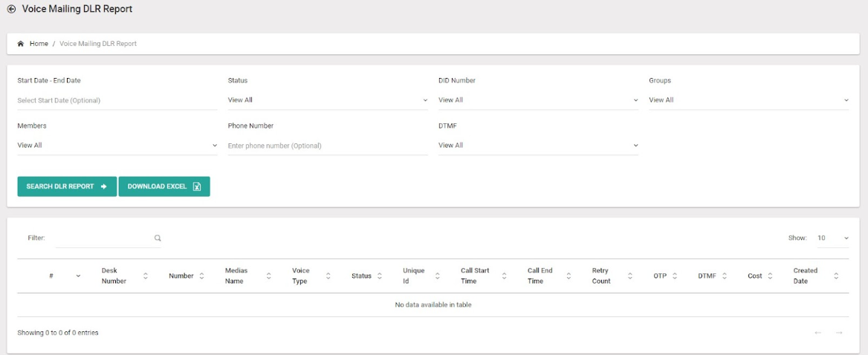868x355 pixels.
Task: Click the Voice Mailing DLR Report page title
Action: point(77,10)
